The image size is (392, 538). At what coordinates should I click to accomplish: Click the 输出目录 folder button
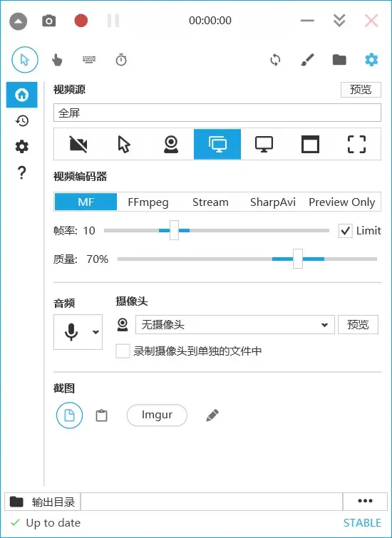pyautogui.click(x=43, y=502)
